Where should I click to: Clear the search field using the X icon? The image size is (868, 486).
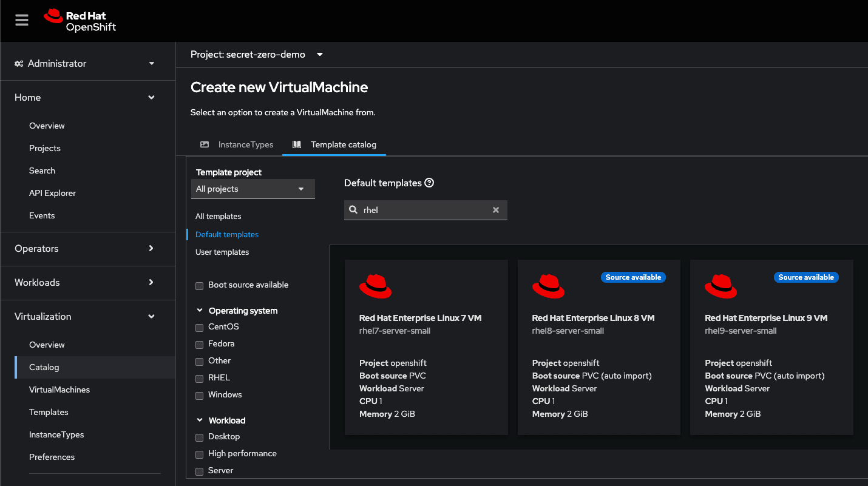pyautogui.click(x=496, y=209)
